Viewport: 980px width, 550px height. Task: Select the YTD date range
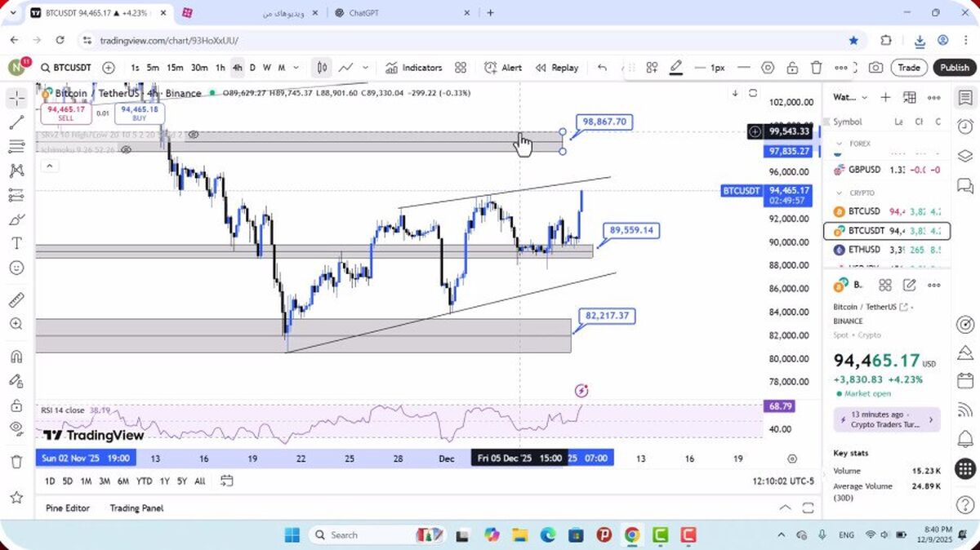(x=144, y=481)
